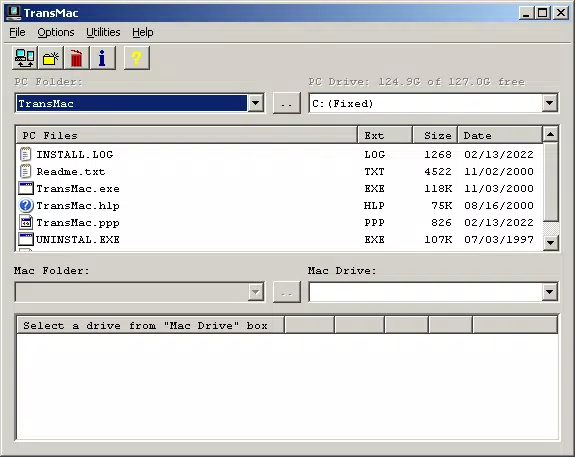Click the PC files scrollbar thumb
This screenshot has height=457, width=575.
tap(550, 182)
